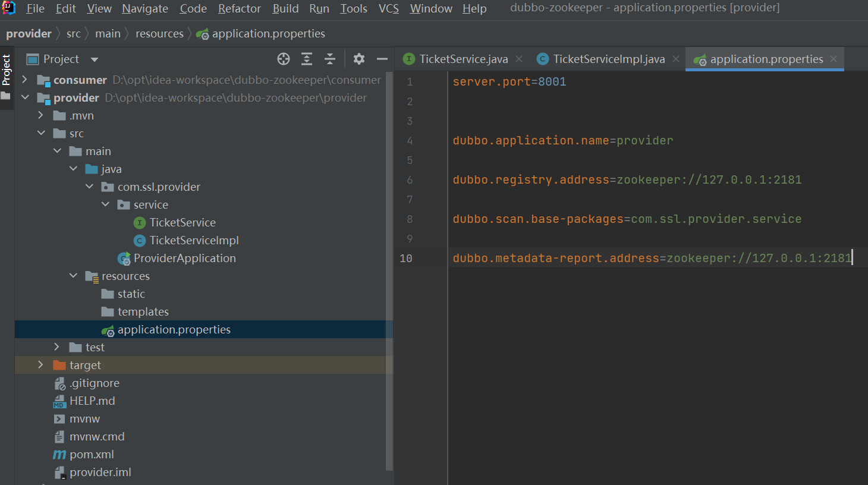Click the main breadcrumb

click(x=108, y=34)
